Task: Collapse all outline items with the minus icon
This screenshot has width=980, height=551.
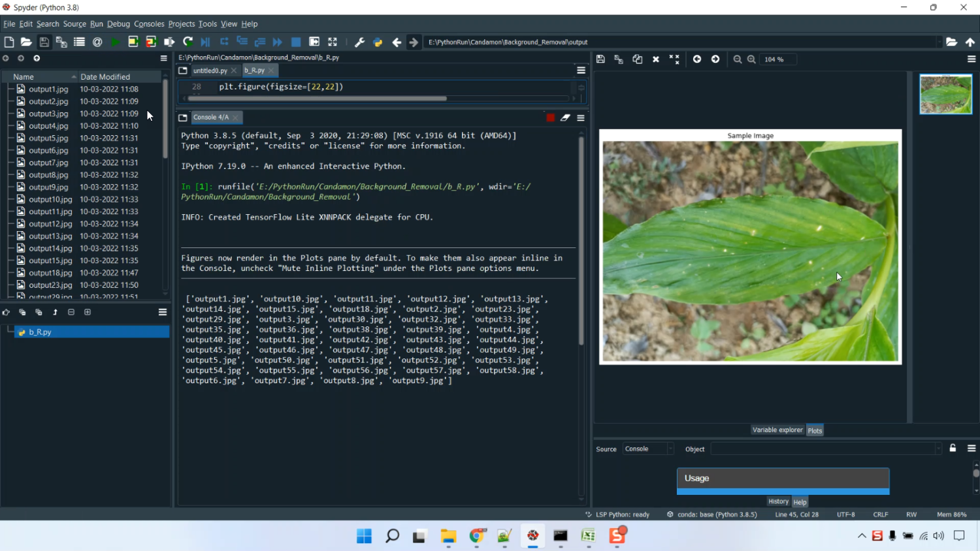Action: tap(71, 313)
